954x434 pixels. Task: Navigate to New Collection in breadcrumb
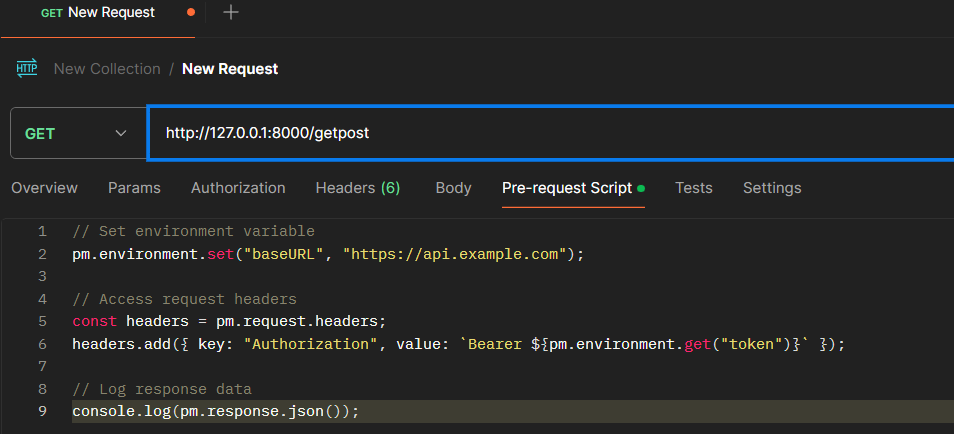107,69
